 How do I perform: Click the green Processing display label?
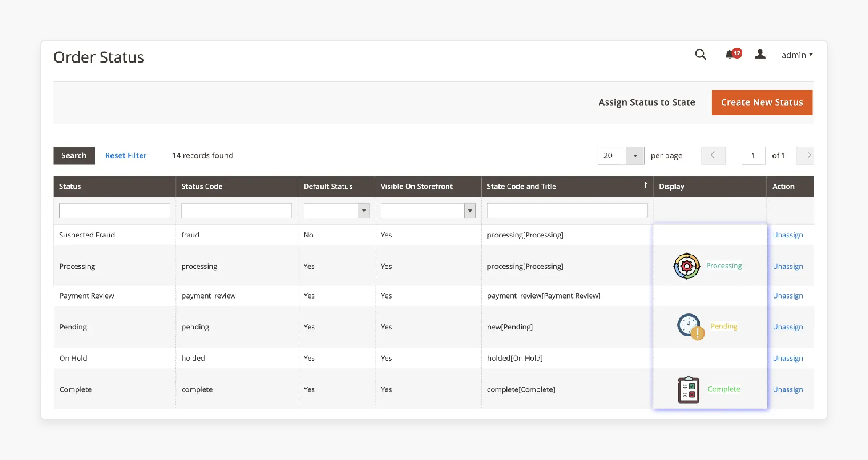tap(724, 266)
